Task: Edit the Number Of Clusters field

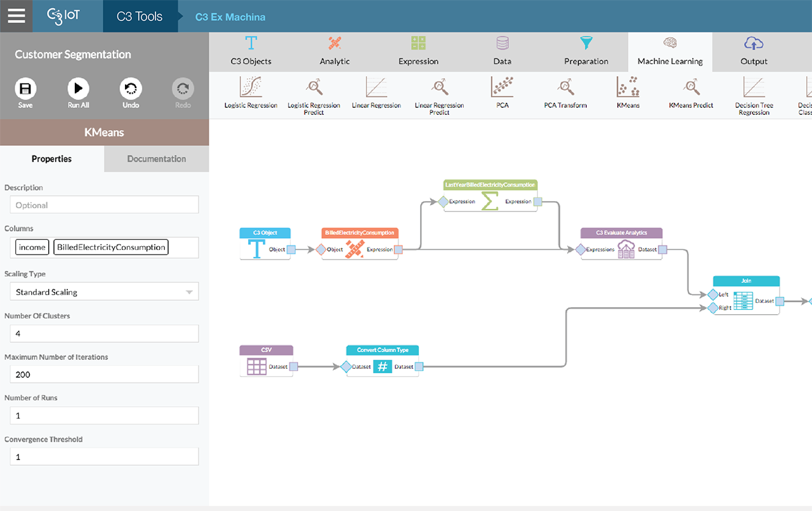Action: coord(104,333)
